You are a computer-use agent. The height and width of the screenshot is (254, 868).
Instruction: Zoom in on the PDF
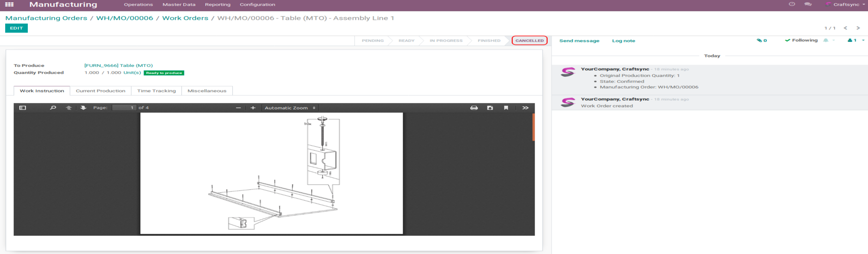253,108
